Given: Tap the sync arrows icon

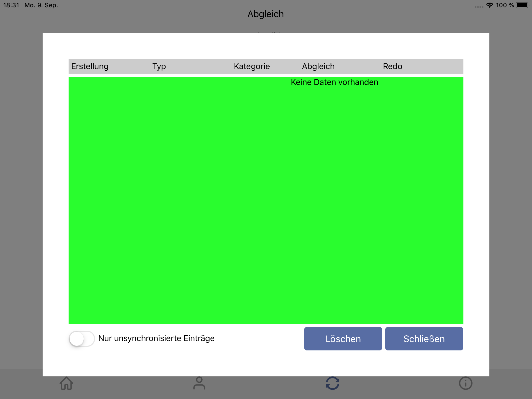Looking at the screenshot, I should 332,383.
